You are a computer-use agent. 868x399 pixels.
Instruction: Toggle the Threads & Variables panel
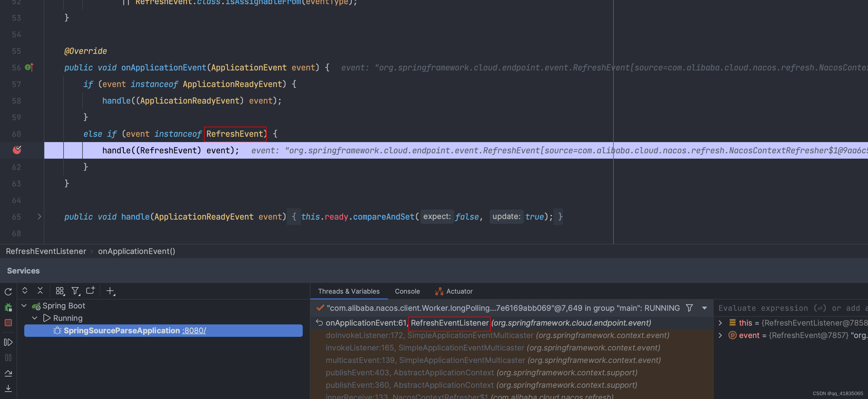click(x=349, y=291)
